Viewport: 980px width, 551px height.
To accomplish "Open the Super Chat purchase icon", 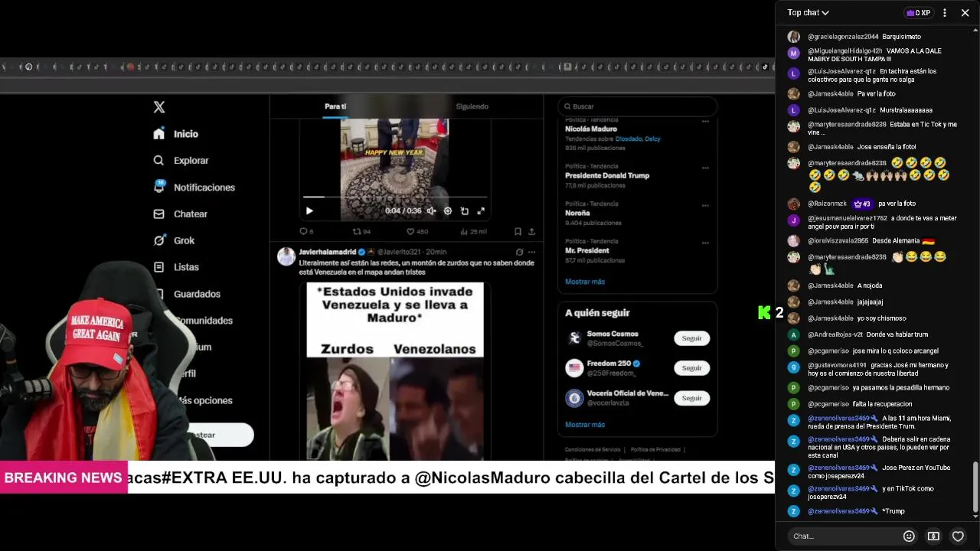I will tap(933, 536).
